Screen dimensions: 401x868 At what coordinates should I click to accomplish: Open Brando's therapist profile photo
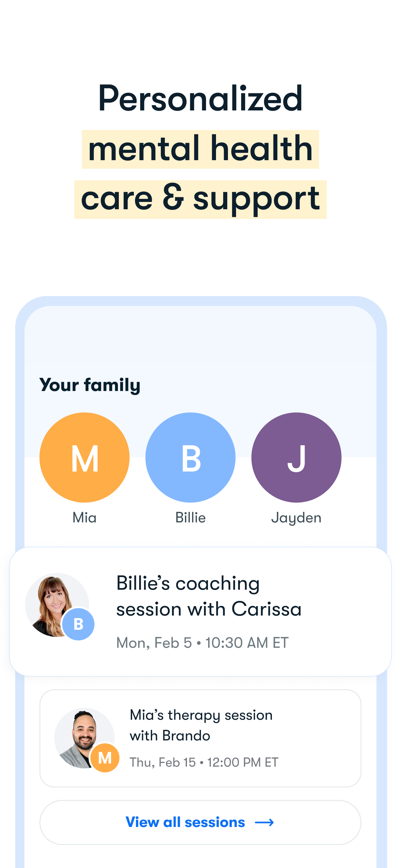coord(84,738)
